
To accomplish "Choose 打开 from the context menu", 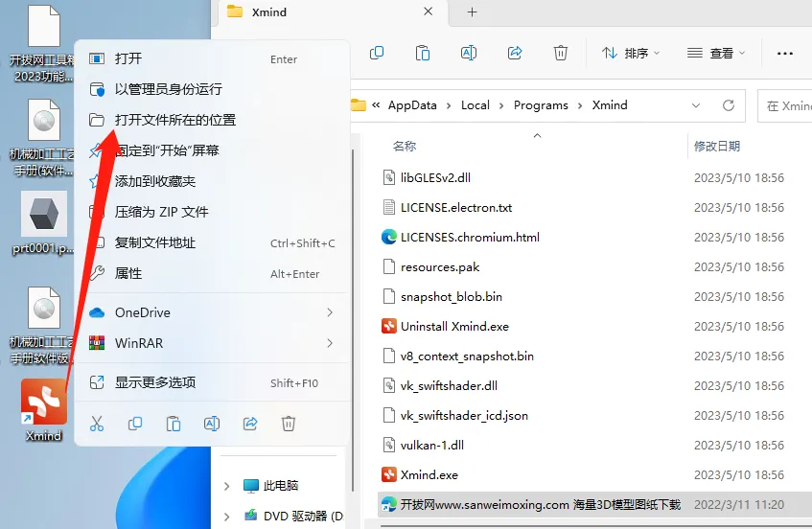I will pos(212,58).
